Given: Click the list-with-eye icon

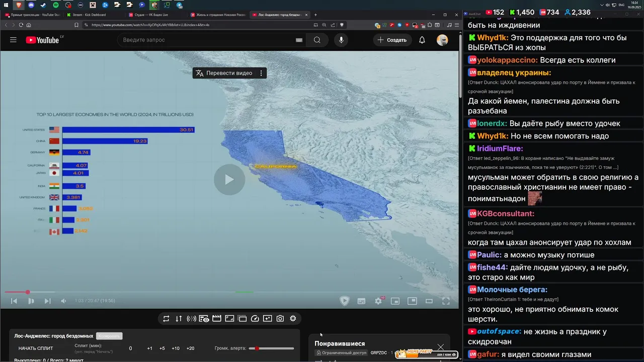Looking at the screenshot, I should coord(204,318).
